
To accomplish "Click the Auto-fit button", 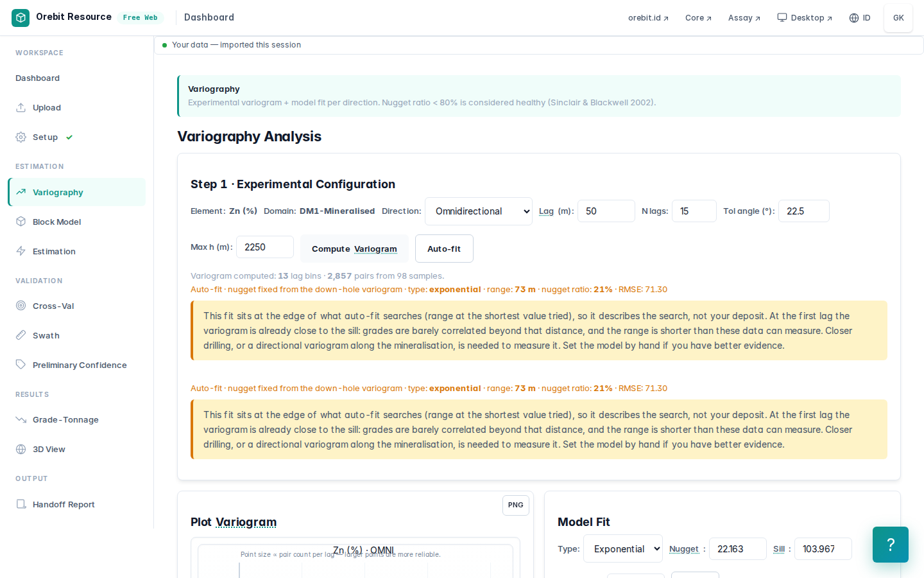I will click(444, 249).
